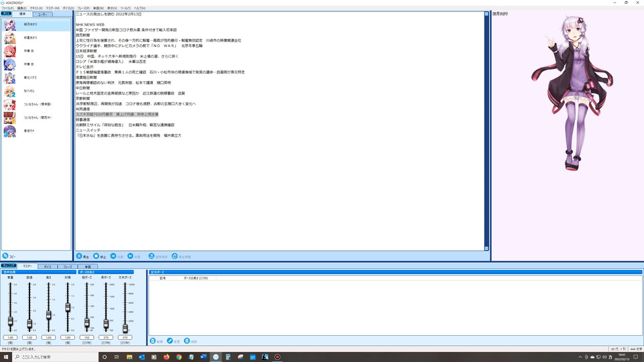Choose 琴葉 葵 voice with blue hair avatar

[36, 64]
